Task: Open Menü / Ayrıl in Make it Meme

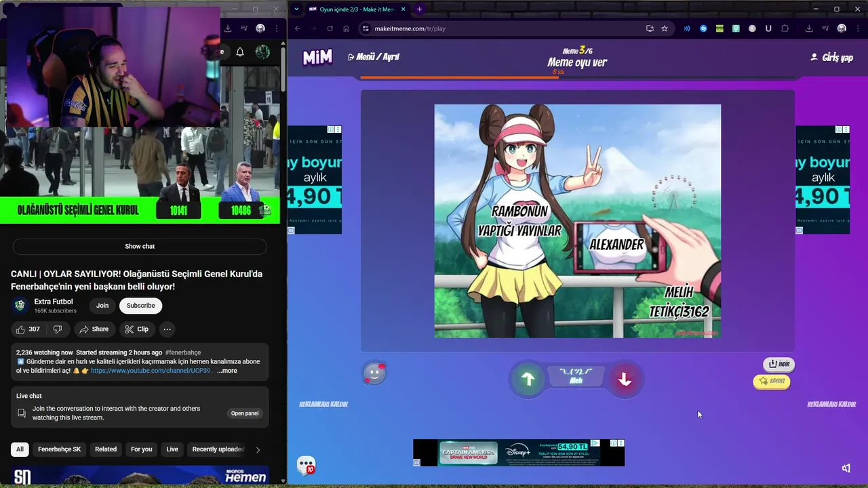Action: (373, 57)
